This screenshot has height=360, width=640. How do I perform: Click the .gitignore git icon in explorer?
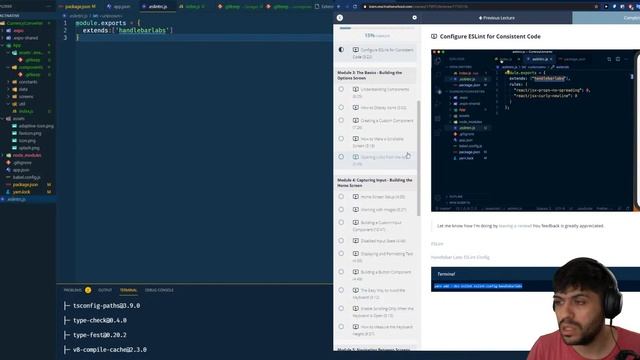8,162
